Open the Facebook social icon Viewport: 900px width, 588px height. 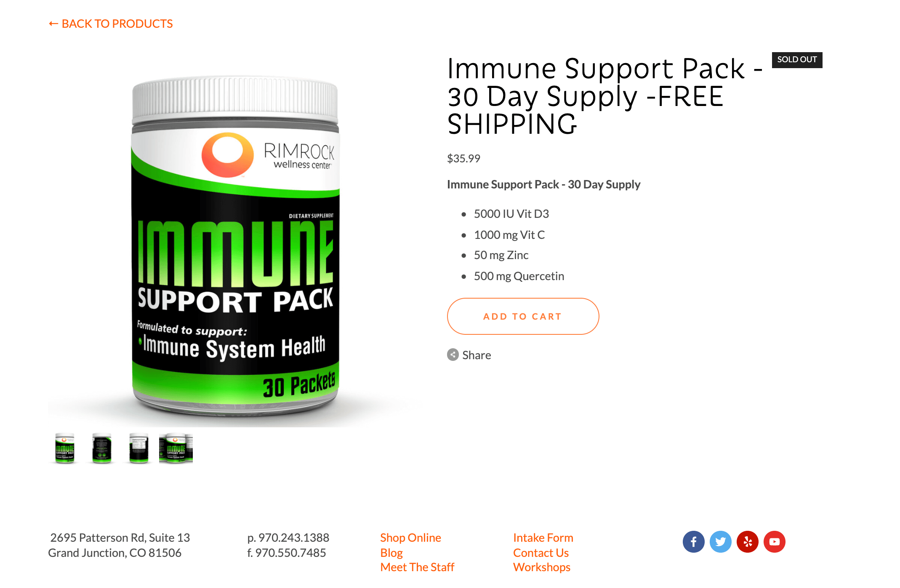point(693,542)
